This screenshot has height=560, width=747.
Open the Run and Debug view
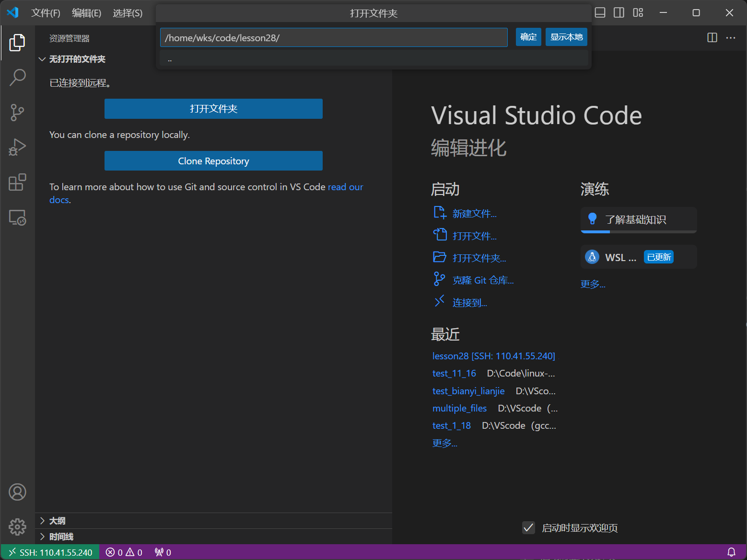[18, 147]
